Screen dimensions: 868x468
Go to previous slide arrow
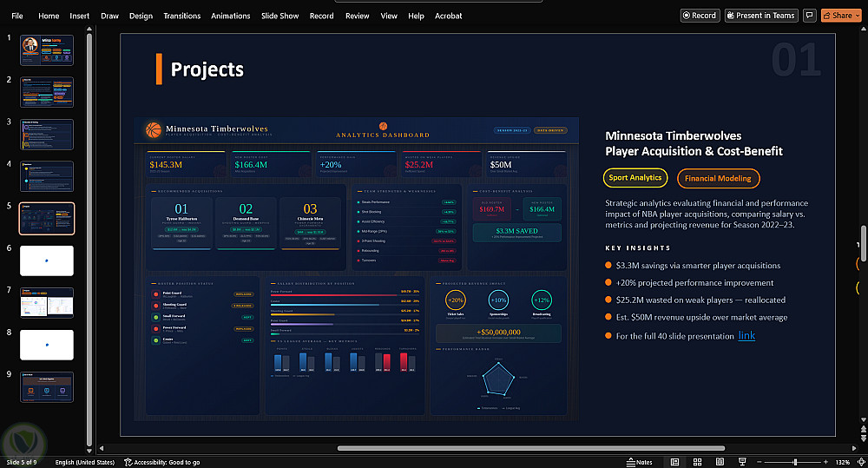863,429
